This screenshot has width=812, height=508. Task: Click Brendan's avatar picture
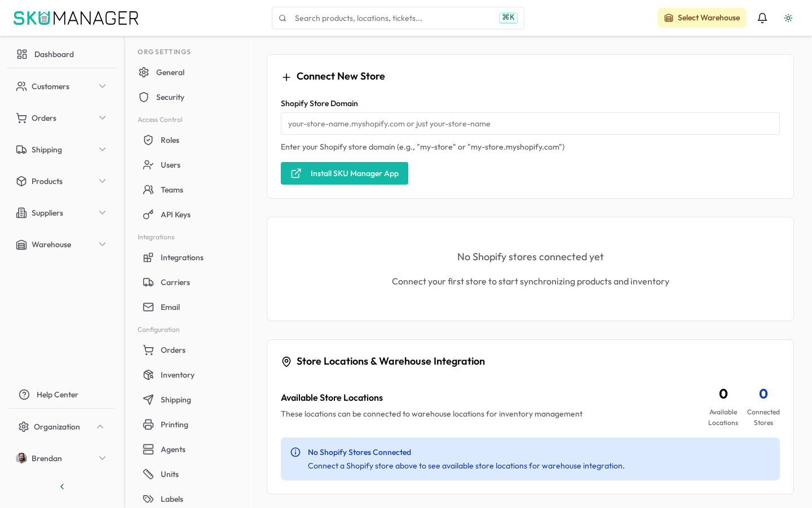pyautogui.click(x=21, y=458)
